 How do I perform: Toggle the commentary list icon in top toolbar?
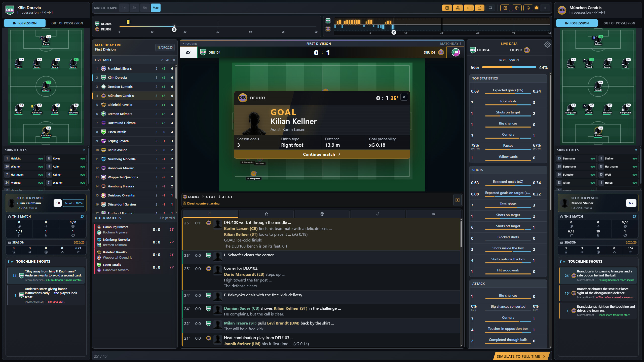468,8
